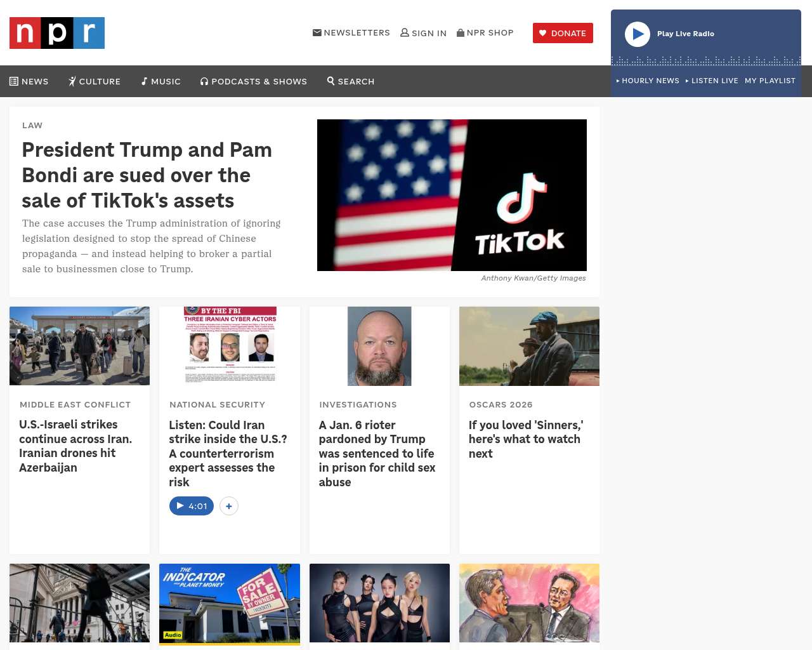Click the Play Live Radio label
The width and height of the screenshot is (812, 650).
686,34
